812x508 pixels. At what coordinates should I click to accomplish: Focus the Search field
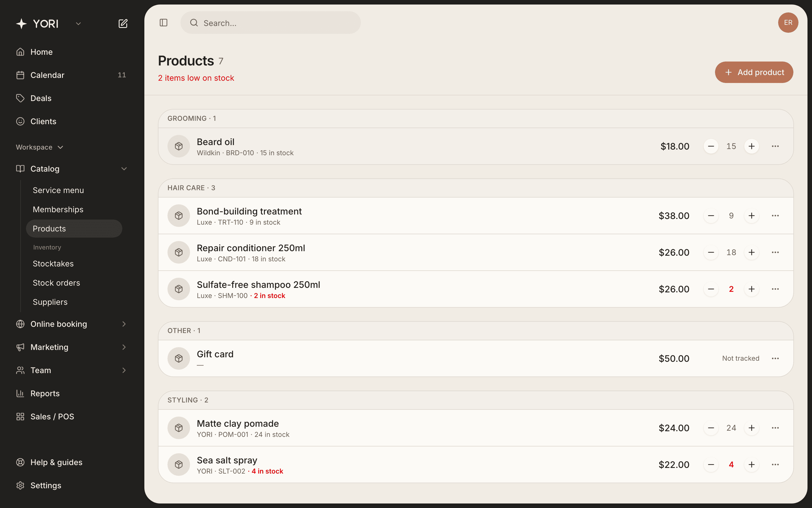click(x=270, y=23)
